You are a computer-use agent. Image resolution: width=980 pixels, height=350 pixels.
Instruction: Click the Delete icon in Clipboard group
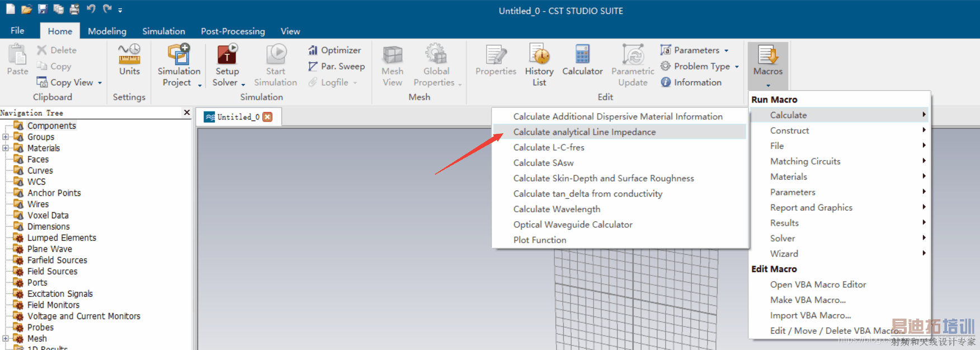tap(42, 50)
